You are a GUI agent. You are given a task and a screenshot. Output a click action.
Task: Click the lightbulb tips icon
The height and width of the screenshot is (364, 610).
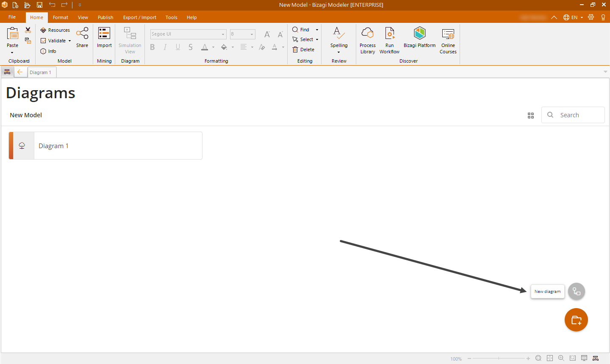point(603,17)
